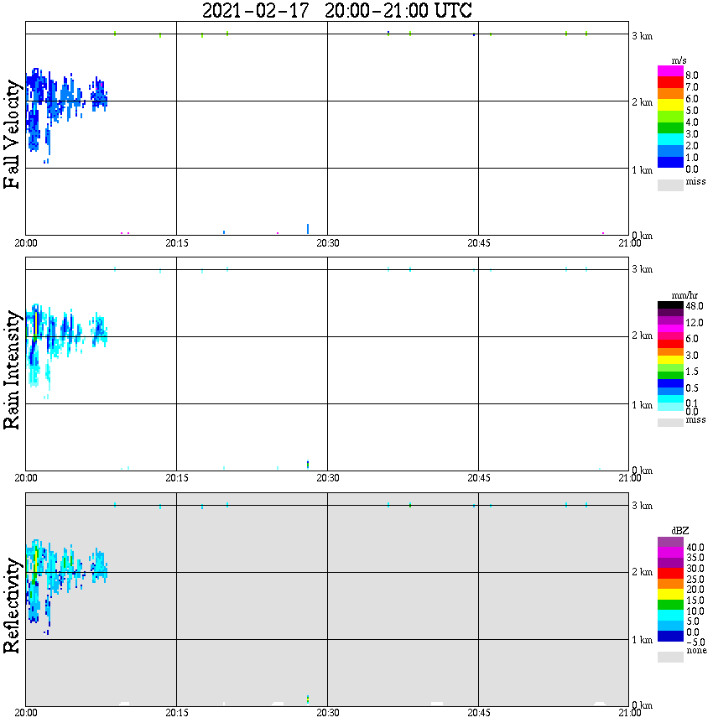Click the gray miss swatch of the fall velocity legend

(670, 185)
